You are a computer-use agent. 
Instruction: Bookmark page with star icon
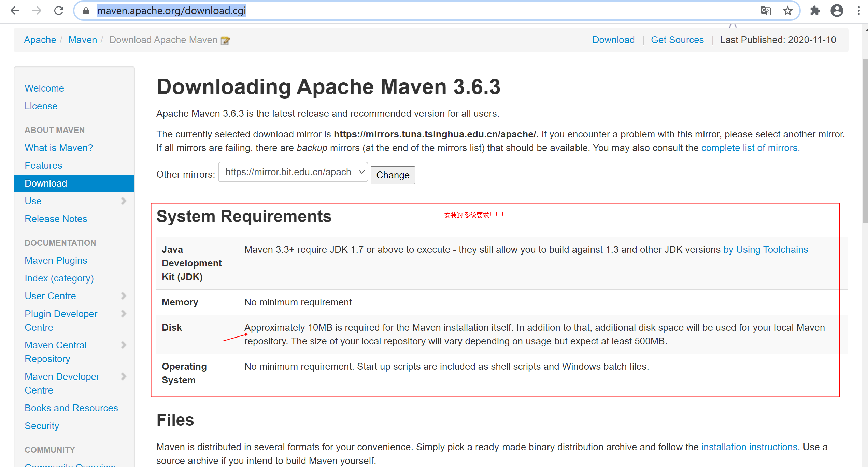[788, 11]
